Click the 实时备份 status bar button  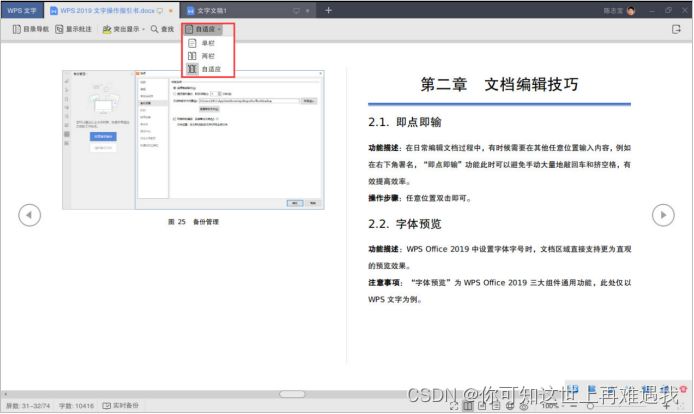pyautogui.click(x=121, y=406)
